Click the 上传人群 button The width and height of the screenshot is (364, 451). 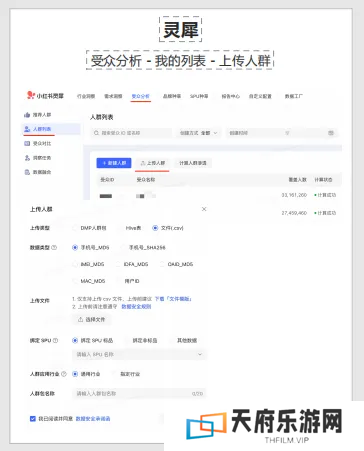coord(152,163)
